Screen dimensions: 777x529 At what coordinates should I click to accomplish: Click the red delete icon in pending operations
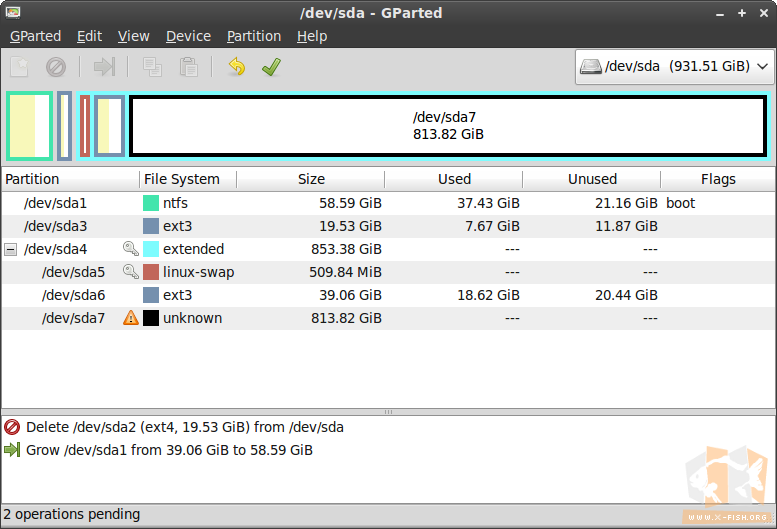tap(12, 427)
